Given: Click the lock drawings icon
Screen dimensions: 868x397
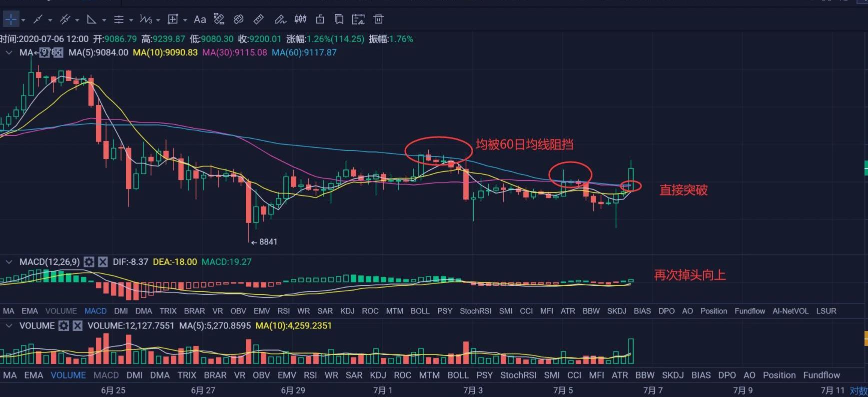Looking at the screenshot, I should point(320,19).
